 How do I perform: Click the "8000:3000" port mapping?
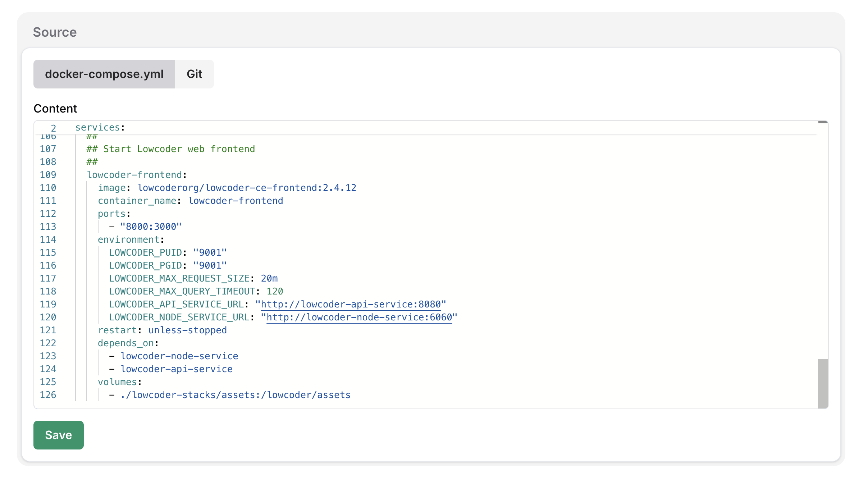(151, 227)
